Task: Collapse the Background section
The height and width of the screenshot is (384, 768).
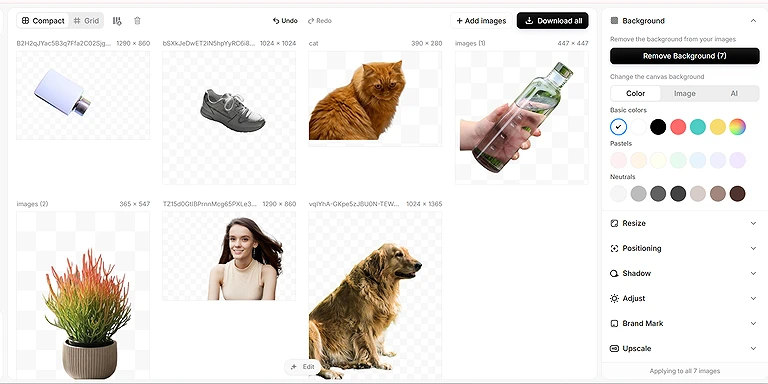Action: pyautogui.click(x=753, y=21)
